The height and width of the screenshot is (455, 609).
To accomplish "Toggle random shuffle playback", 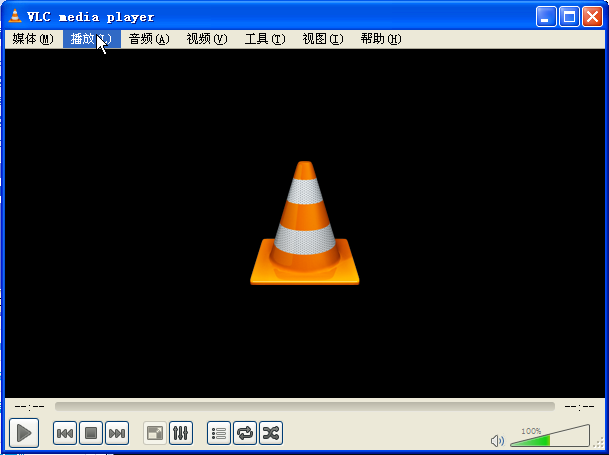I will pos(271,433).
